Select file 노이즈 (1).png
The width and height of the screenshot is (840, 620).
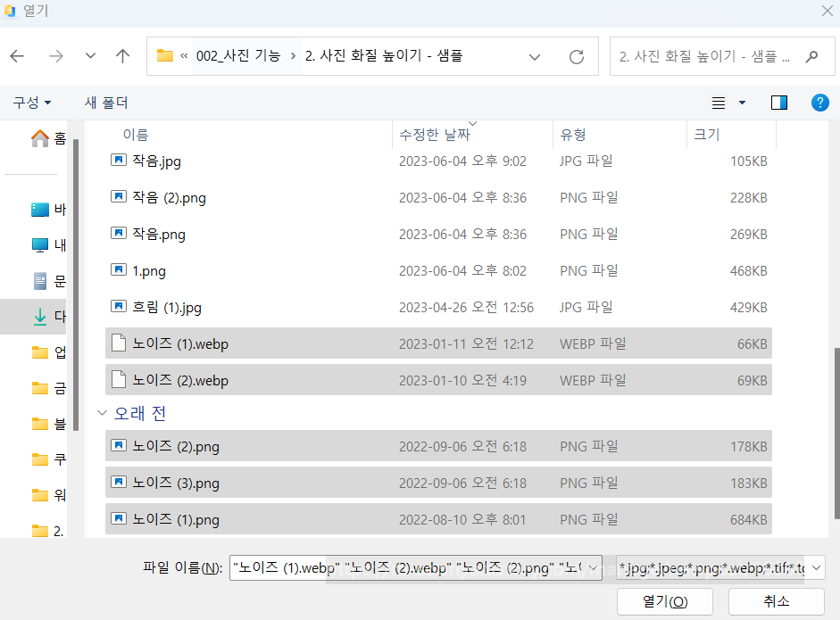(438, 519)
